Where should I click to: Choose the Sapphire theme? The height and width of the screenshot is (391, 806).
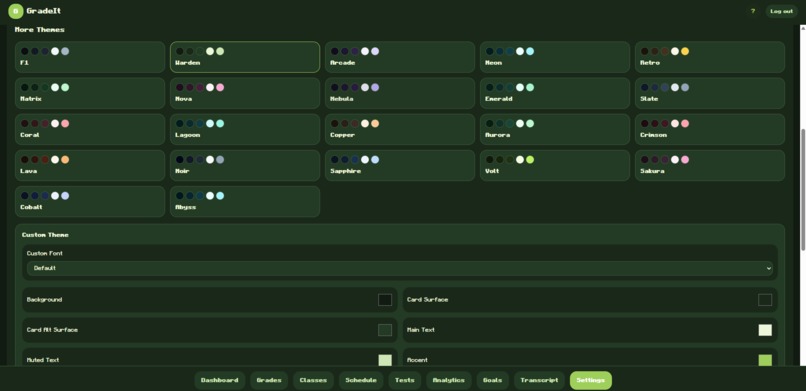[x=400, y=165]
